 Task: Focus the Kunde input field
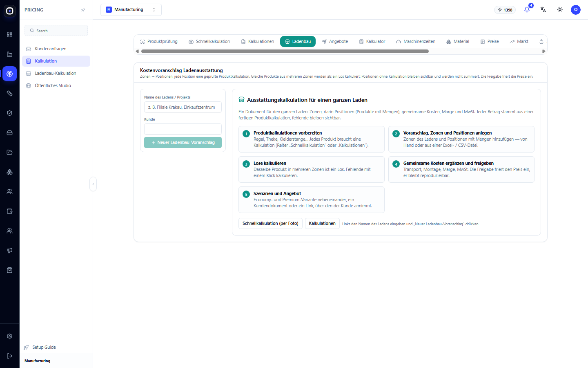pos(183,129)
